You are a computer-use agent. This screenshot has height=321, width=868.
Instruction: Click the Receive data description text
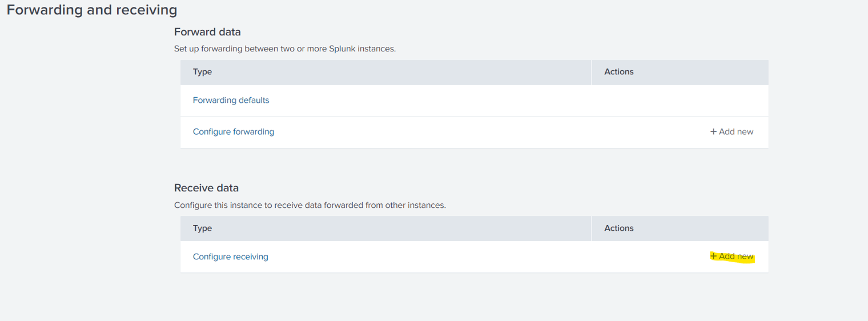(310, 205)
